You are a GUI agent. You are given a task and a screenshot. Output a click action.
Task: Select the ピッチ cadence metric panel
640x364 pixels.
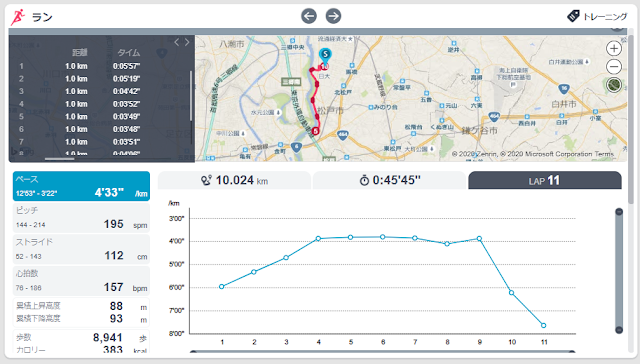[81, 218]
